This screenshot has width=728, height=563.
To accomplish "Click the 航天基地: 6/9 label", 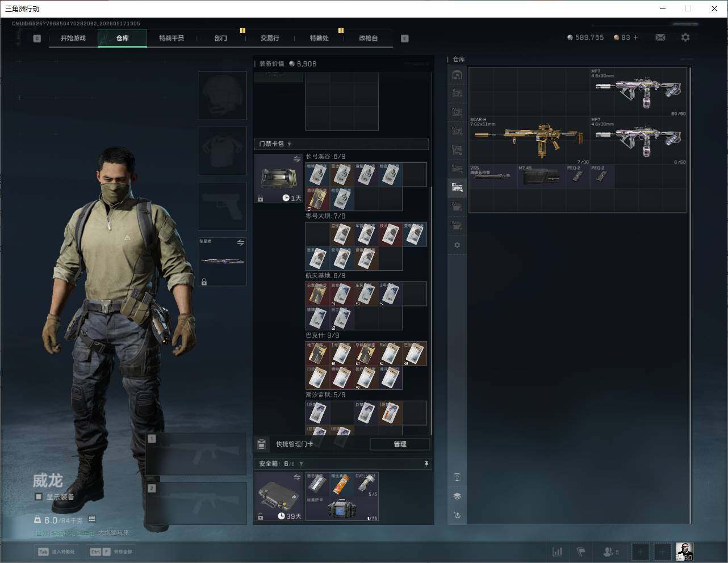I will point(325,276).
